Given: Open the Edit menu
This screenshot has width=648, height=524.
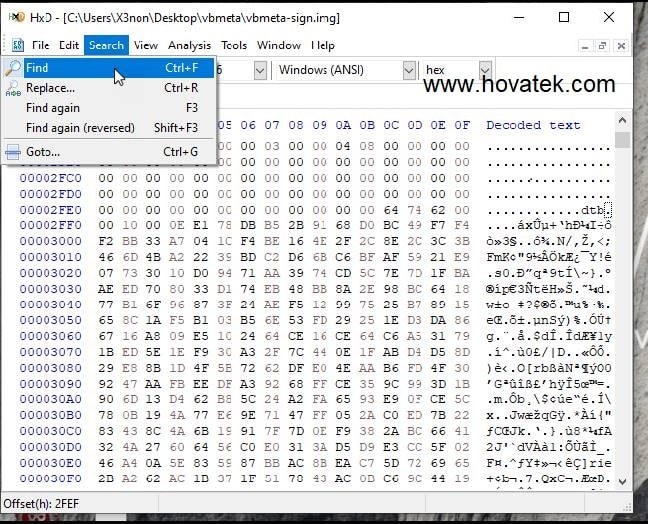Looking at the screenshot, I should [69, 45].
